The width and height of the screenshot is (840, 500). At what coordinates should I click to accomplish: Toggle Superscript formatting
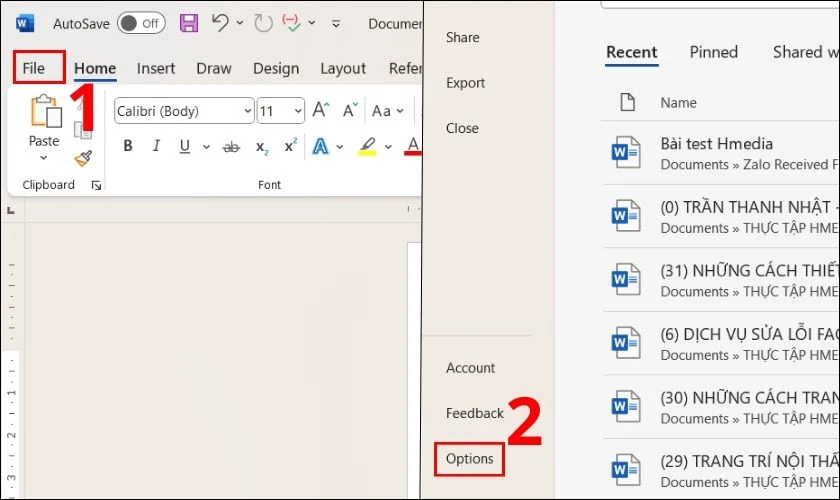point(290,145)
